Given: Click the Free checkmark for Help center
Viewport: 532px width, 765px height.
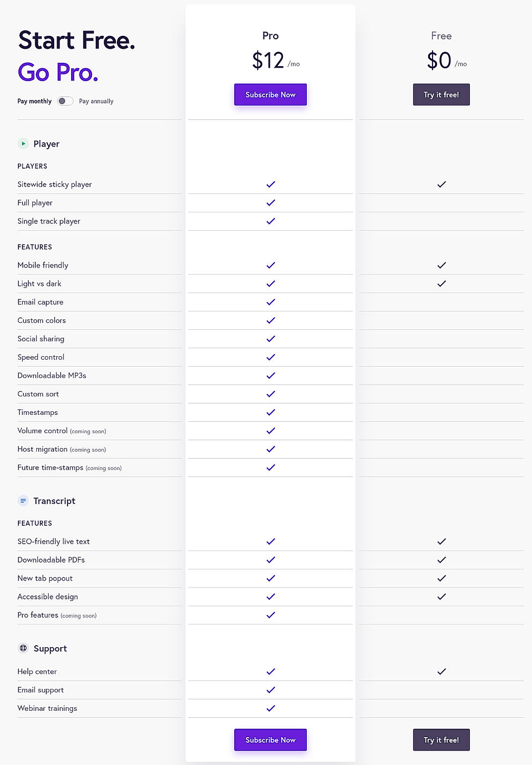Looking at the screenshot, I should tap(441, 671).
